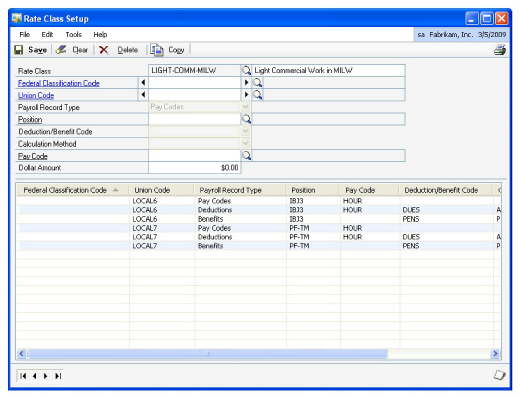The width and height of the screenshot is (520, 398).
Task: Click the Federal Classification Code input field
Action: click(195, 82)
